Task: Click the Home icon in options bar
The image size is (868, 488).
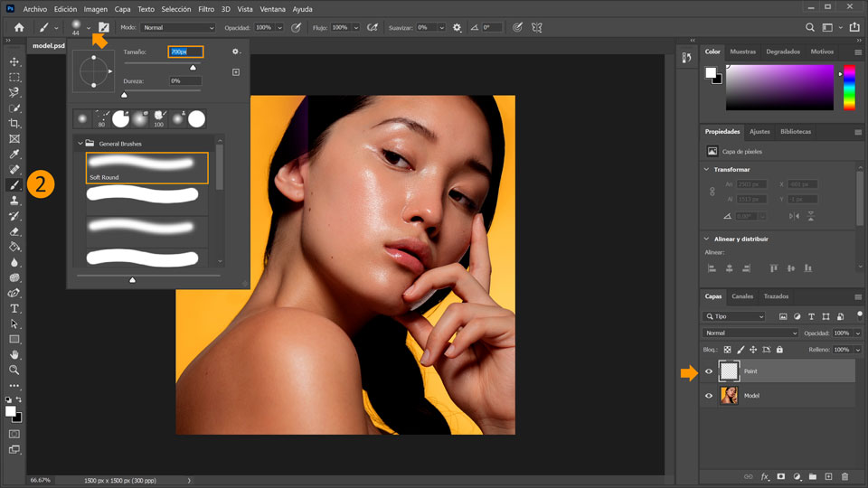Action: 18,28
